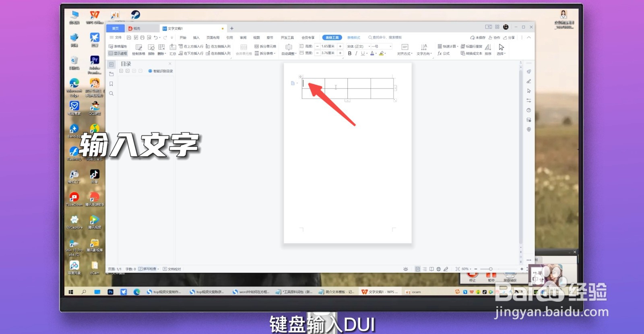Open the 文件 menu
This screenshot has height=334, width=644.
pos(116,37)
